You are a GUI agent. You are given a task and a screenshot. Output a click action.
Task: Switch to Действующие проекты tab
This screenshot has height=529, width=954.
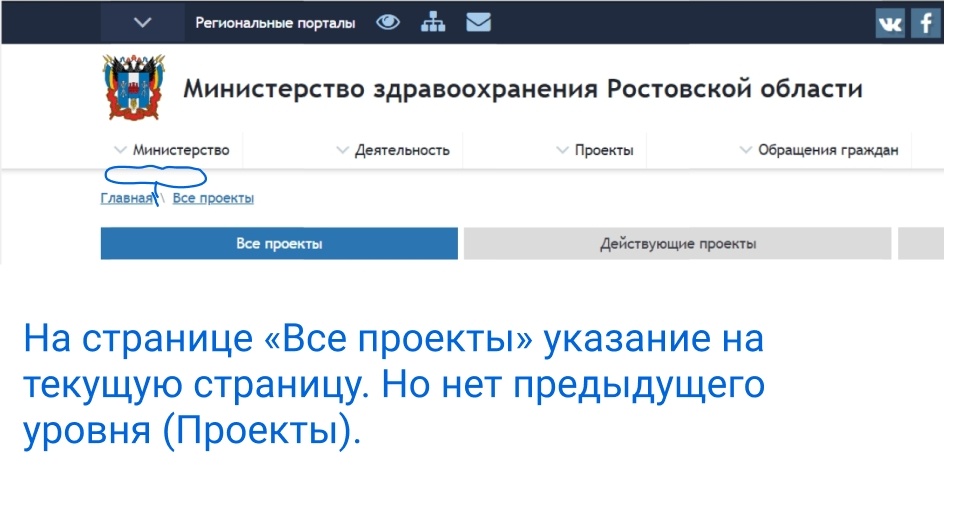[677, 243]
